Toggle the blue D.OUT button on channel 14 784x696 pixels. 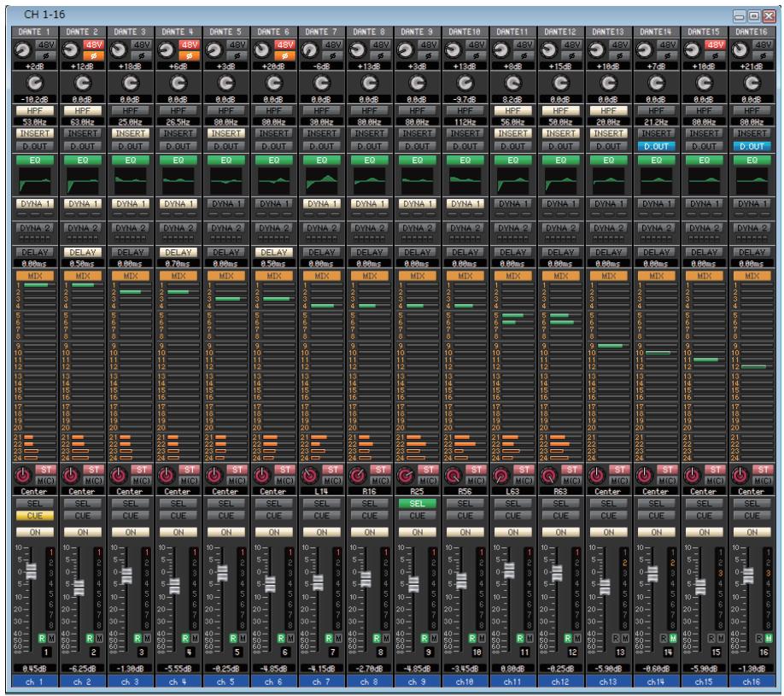pos(657,147)
